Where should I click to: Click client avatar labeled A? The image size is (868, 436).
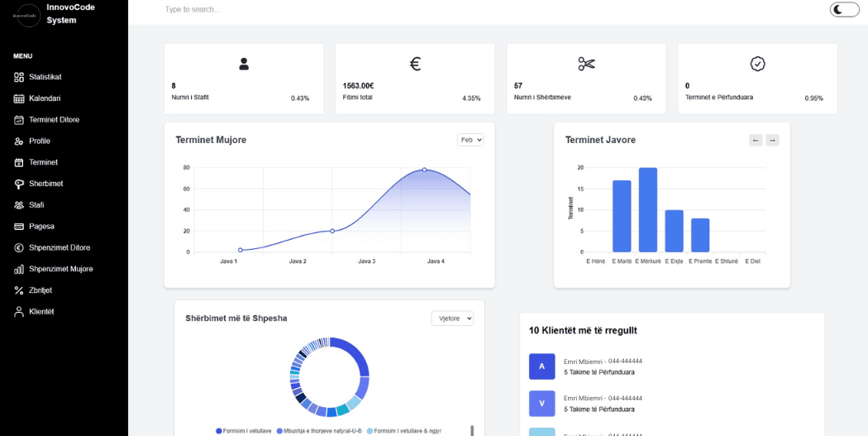click(x=542, y=367)
